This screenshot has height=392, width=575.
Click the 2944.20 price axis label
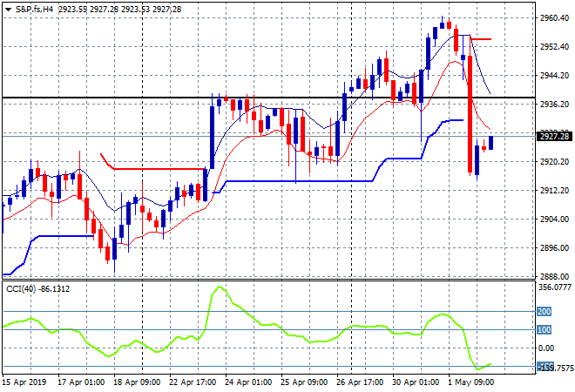tap(554, 75)
